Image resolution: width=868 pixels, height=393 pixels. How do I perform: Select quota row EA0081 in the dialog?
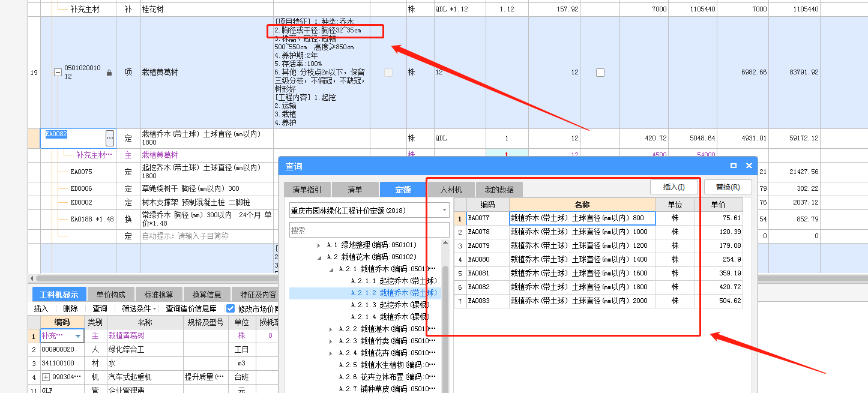point(598,274)
